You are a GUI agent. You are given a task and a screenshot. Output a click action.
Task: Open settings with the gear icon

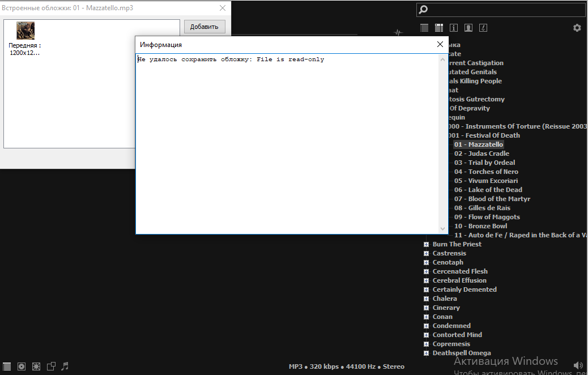pyautogui.click(x=577, y=28)
